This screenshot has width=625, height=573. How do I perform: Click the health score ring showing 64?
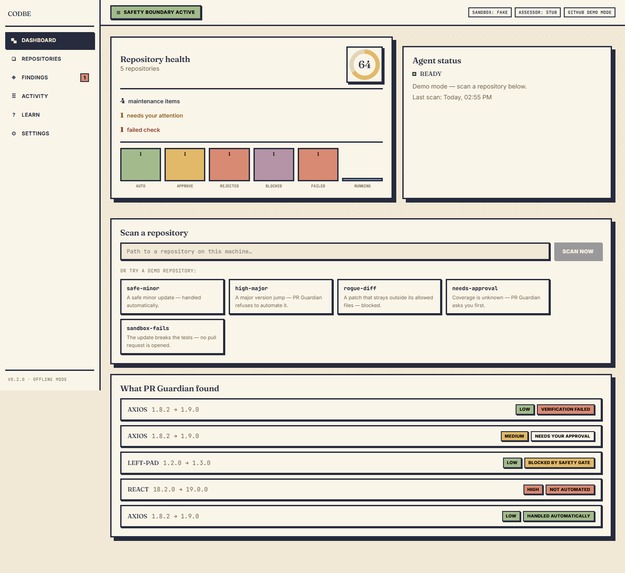click(x=365, y=65)
